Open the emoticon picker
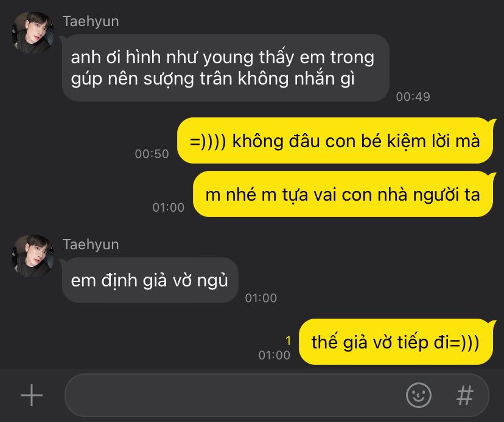This screenshot has width=504, height=422. (x=418, y=395)
